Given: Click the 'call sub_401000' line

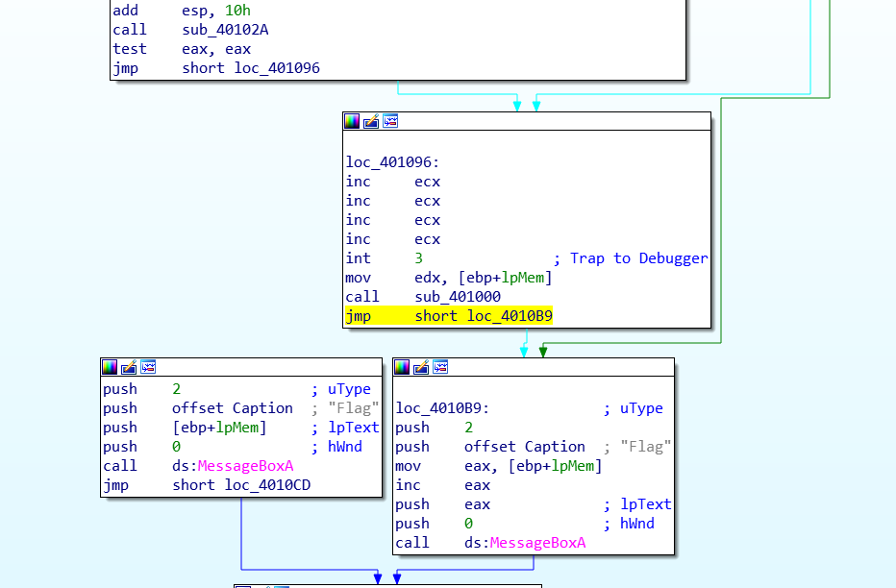Looking at the screenshot, I should [x=423, y=297].
